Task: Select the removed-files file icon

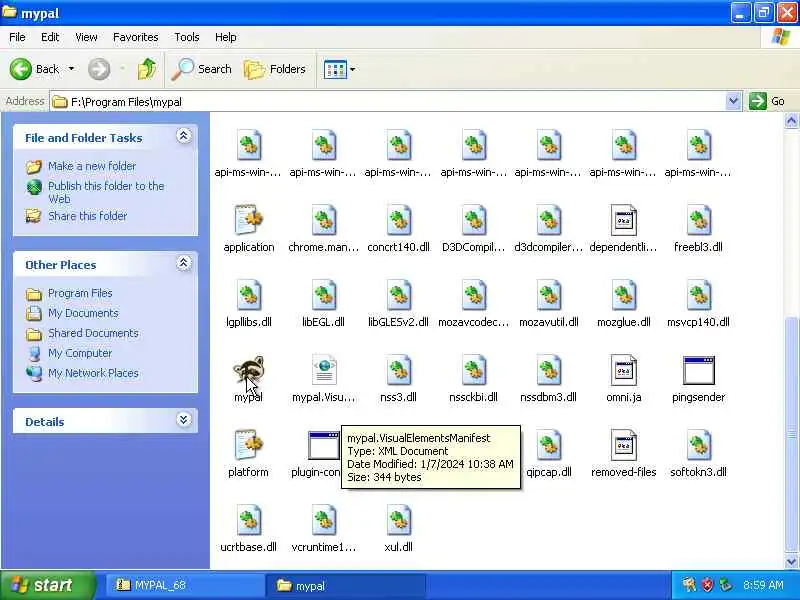Action: coord(623,445)
